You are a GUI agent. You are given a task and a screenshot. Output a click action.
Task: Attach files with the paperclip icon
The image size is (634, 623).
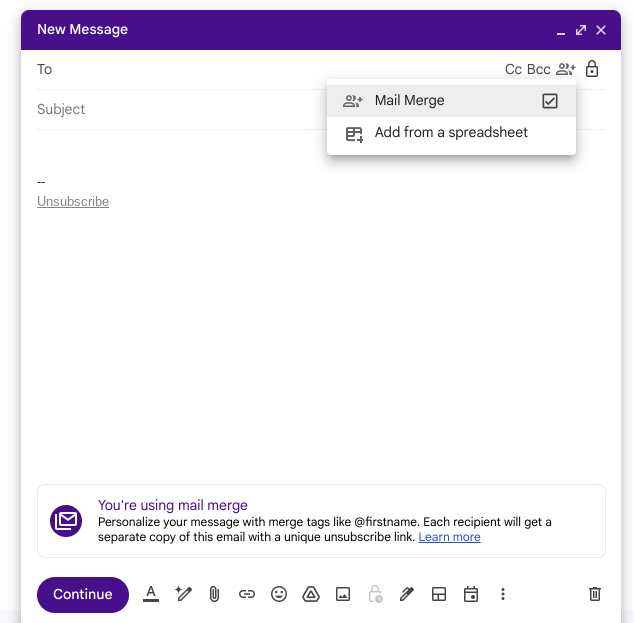(x=214, y=594)
